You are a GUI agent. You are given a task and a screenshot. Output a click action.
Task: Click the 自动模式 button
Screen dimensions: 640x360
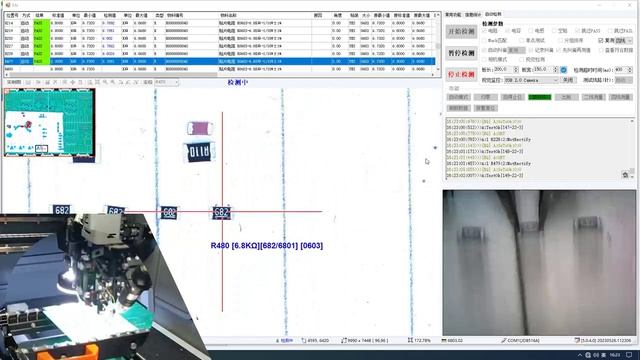tap(459, 97)
